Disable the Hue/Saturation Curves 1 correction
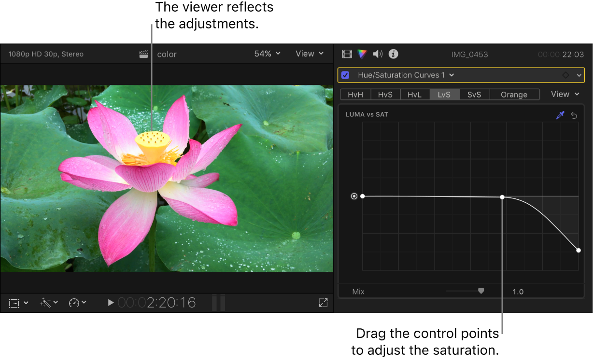This screenshot has width=594, height=364. (x=345, y=75)
